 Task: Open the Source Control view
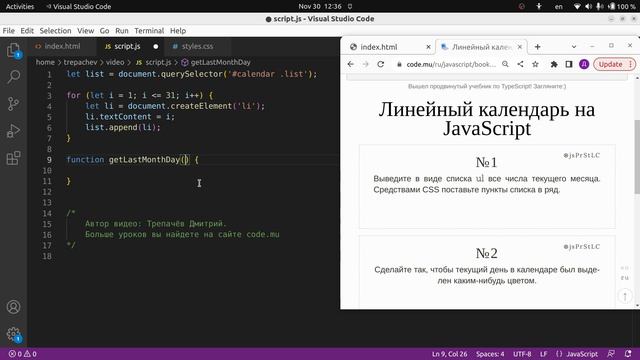[13, 104]
